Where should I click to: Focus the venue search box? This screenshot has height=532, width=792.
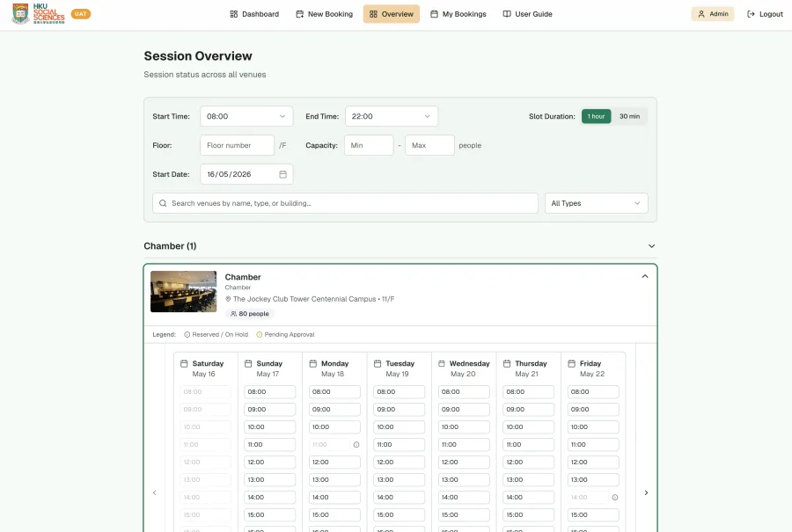coord(345,203)
